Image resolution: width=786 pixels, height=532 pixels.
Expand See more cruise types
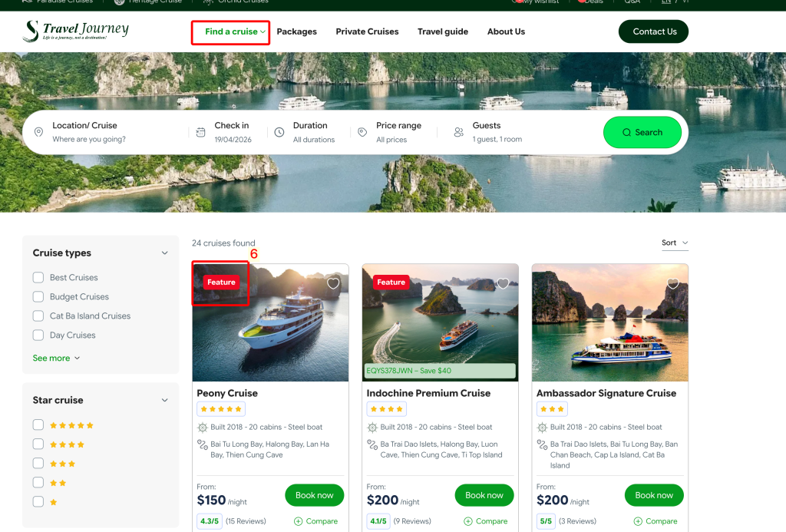(56, 358)
